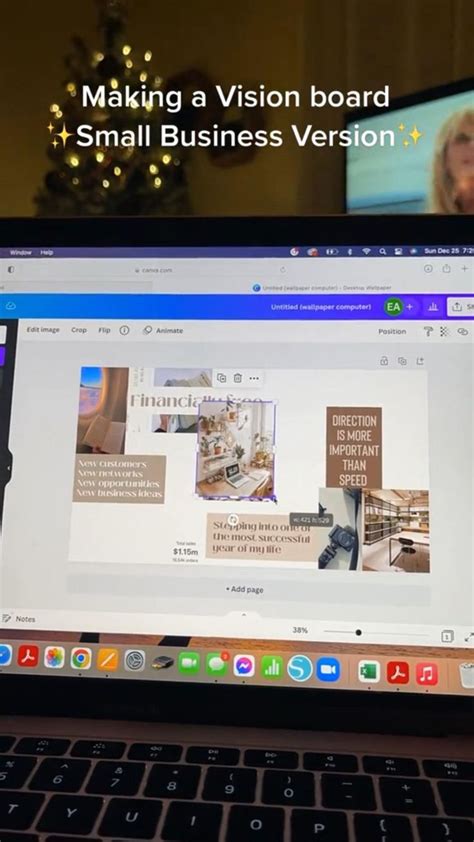Click the Copy style paint-roller icon
This screenshot has width=474, height=842.
[428, 331]
